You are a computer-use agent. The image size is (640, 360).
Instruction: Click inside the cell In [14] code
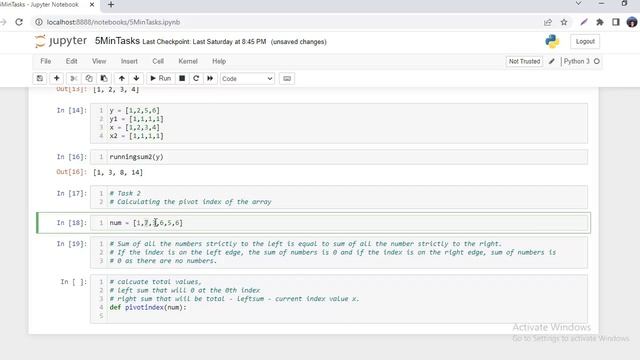[x=339, y=123]
